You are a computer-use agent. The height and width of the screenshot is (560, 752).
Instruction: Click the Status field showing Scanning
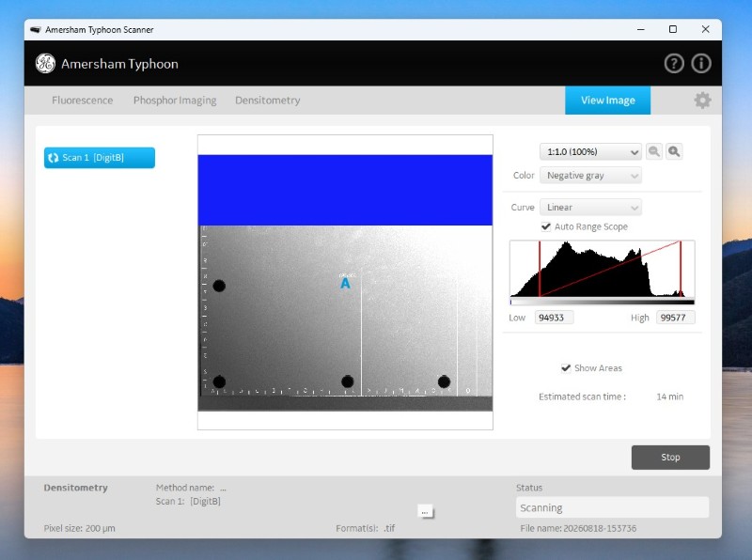click(x=612, y=507)
